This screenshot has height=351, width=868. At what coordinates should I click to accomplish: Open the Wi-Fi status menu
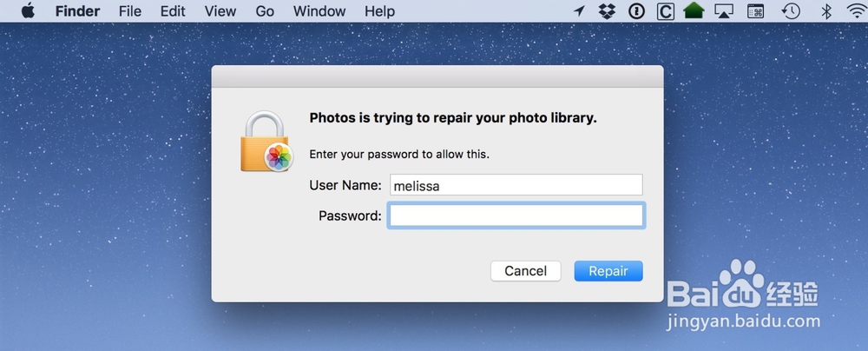[x=856, y=11]
